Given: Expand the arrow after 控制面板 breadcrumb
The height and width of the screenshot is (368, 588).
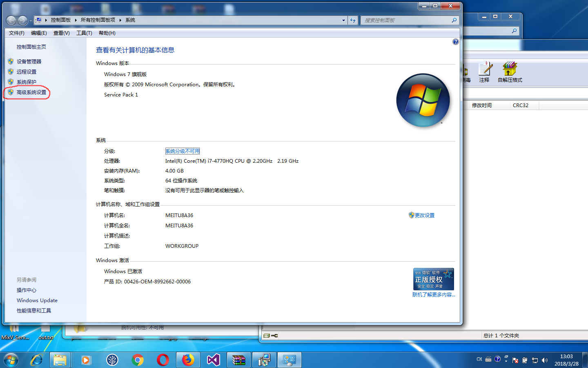Looking at the screenshot, I should pos(76,20).
